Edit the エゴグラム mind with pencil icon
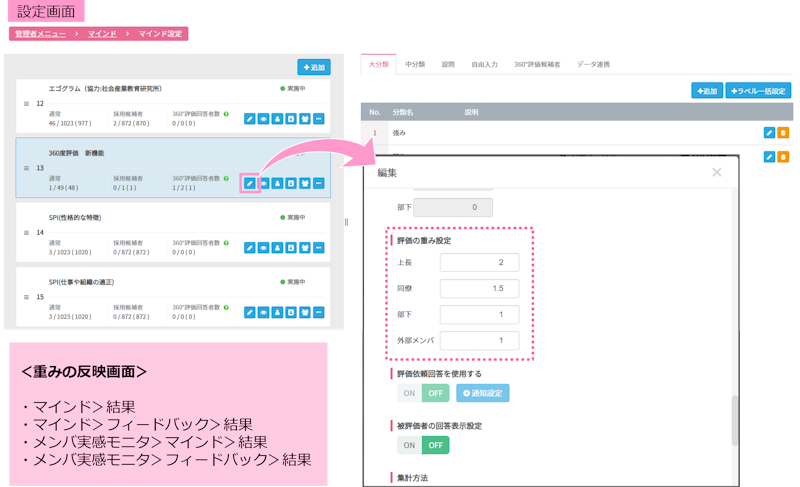800x487 pixels. 249,119
